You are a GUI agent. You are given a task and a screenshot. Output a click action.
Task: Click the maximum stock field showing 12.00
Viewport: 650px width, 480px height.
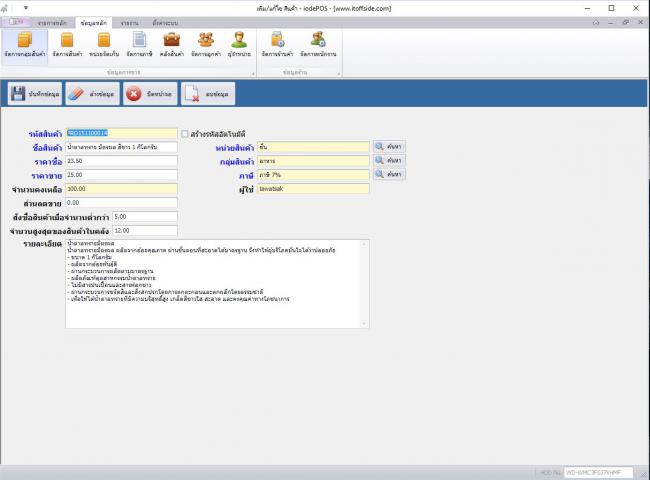tap(145, 230)
